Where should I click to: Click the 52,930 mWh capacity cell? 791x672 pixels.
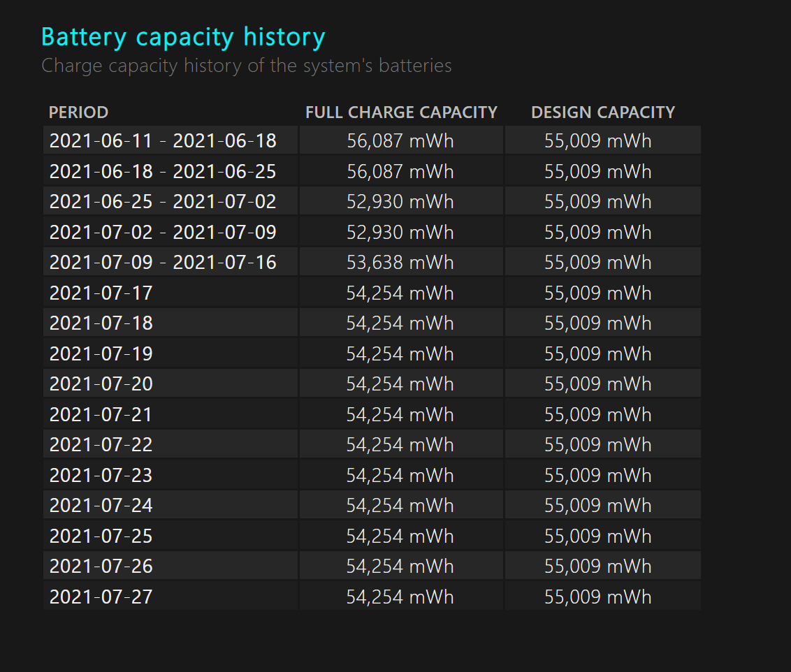pyautogui.click(x=401, y=201)
